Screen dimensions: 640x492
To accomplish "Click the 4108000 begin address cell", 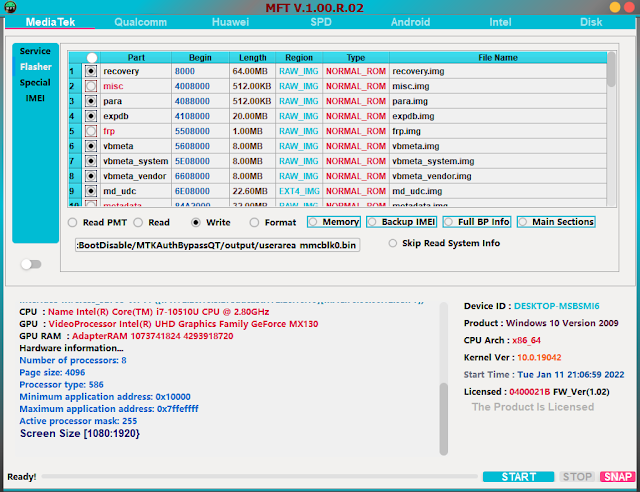I will (200, 116).
